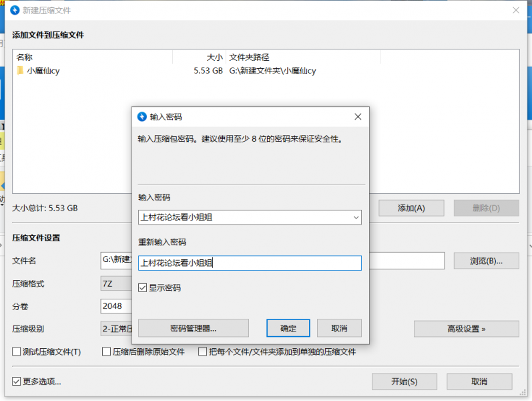Collapse the 更多选项... checkbox

pos(17,382)
